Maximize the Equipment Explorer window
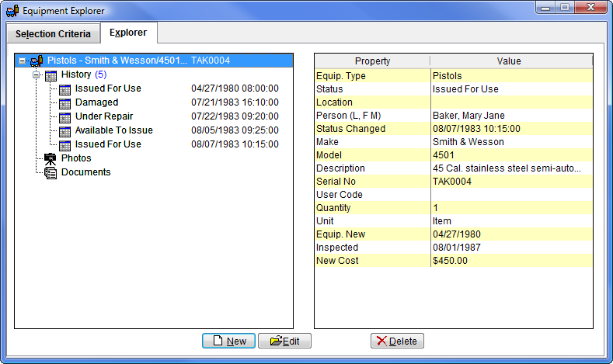613x364 pixels. click(565, 8)
